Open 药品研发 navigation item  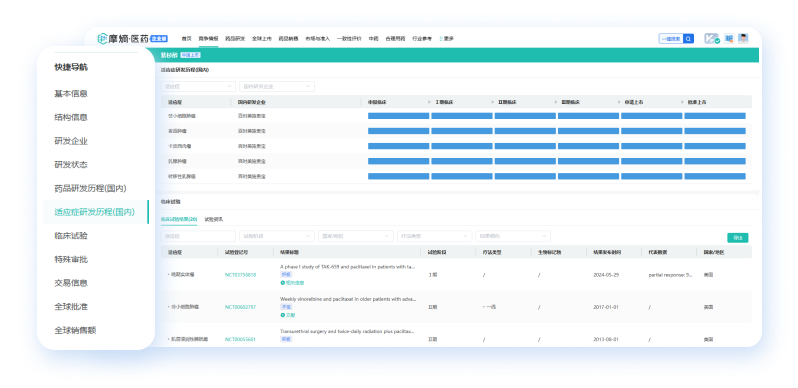point(235,39)
